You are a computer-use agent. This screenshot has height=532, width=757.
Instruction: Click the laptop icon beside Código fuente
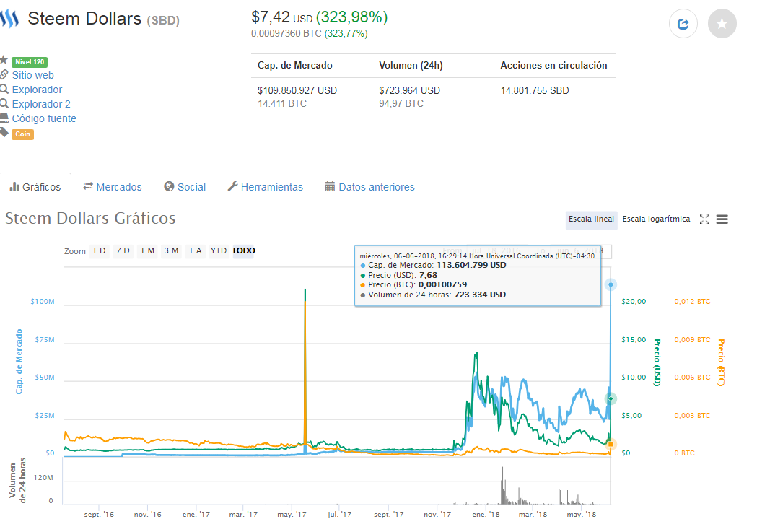coord(4,118)
